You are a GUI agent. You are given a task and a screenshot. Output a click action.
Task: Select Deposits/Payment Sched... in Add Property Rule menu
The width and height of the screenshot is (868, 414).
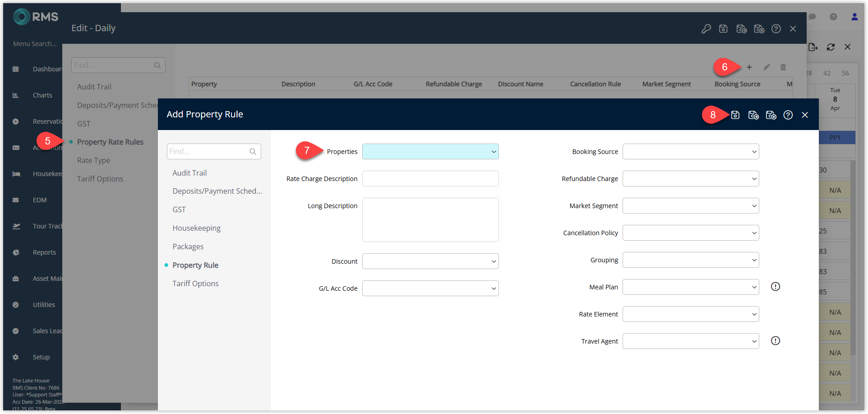(217, 191)
